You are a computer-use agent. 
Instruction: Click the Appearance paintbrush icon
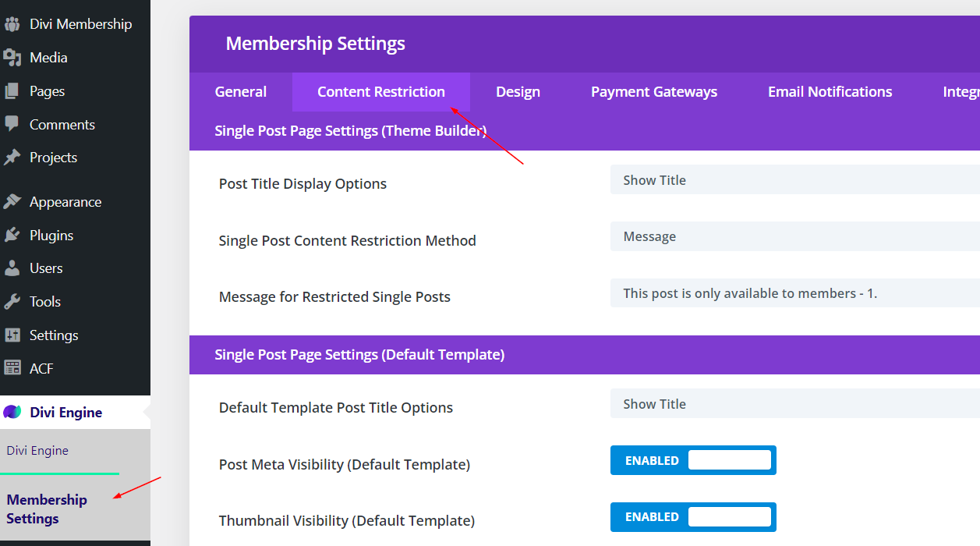[12, 202]
